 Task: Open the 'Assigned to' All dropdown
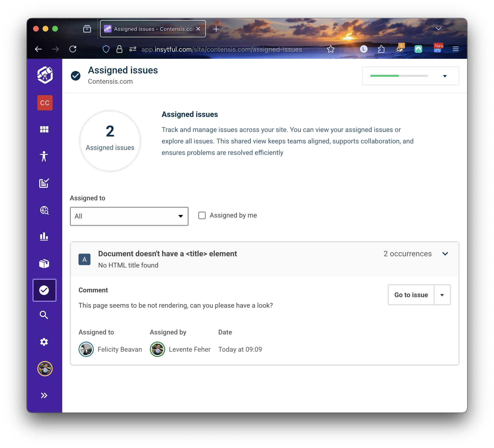(129, 216)
